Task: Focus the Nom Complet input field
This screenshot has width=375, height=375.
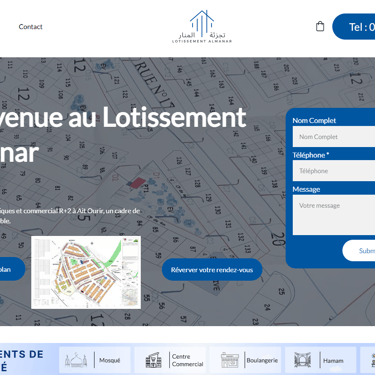Action: pos(334,137)
